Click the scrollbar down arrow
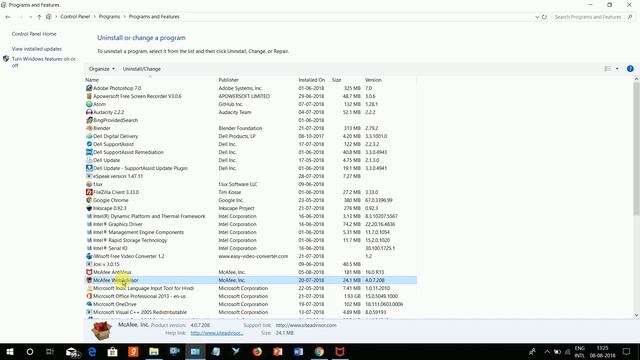 [636, 315]
